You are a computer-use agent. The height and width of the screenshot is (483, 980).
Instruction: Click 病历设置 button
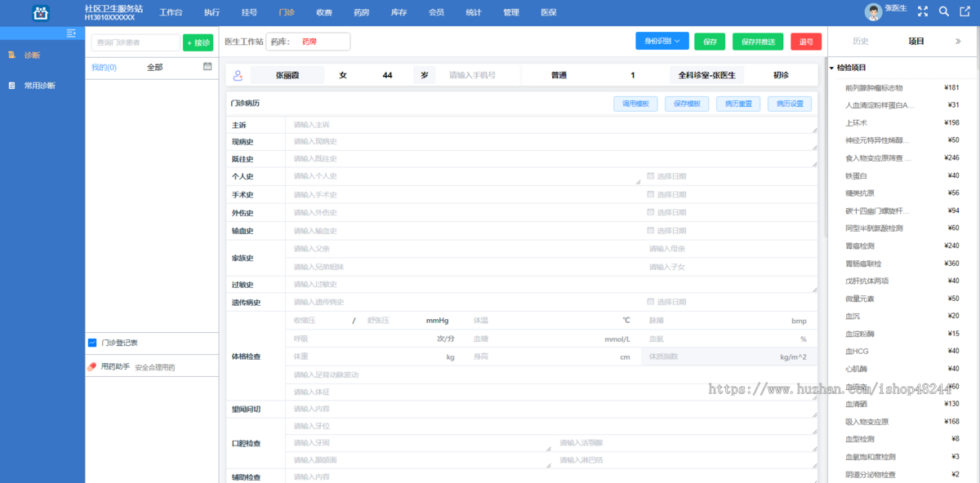pos(790,104)
